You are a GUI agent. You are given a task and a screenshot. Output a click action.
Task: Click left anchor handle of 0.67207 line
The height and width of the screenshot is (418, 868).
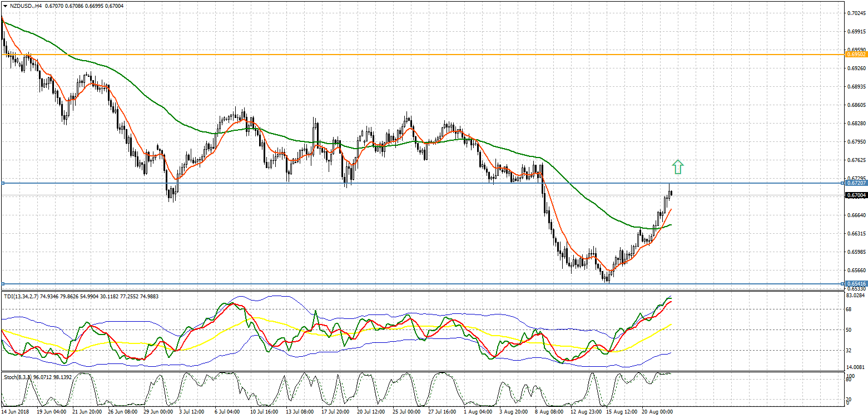[x=2, y=183]
